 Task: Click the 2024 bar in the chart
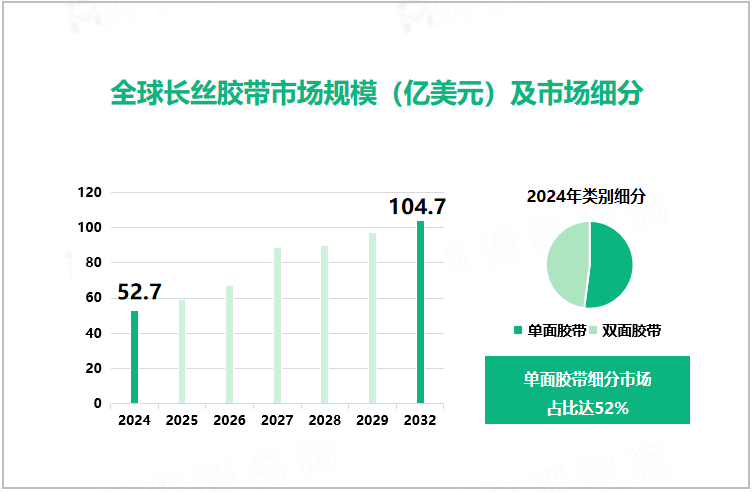coord(134,357)
